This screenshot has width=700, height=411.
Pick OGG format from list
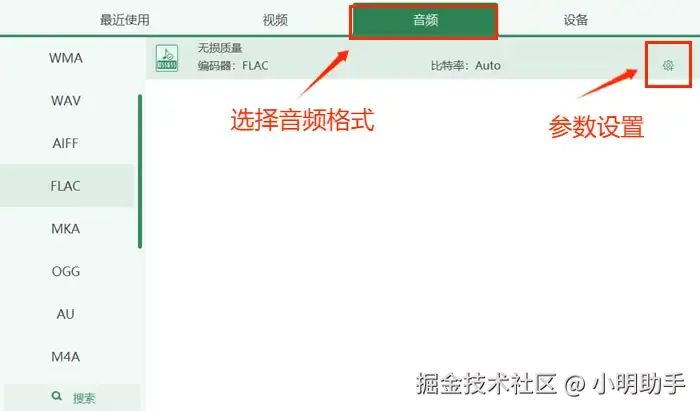[x=66, y=271]
